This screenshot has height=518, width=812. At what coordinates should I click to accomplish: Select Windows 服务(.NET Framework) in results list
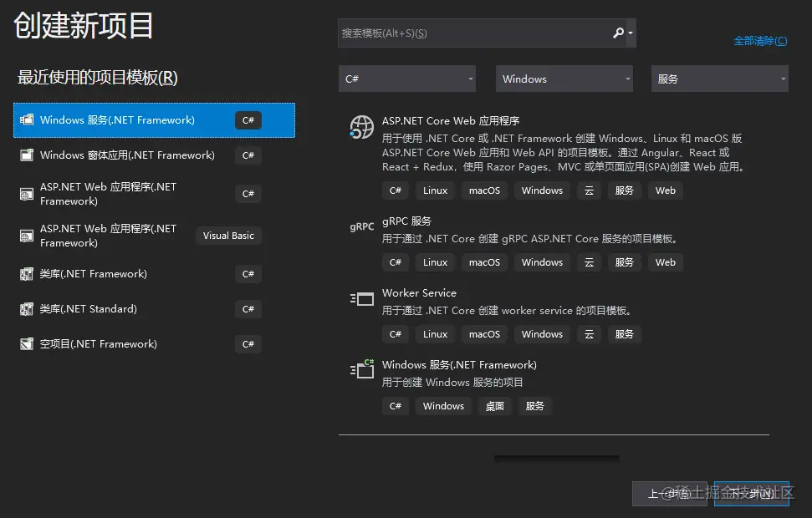[x=459, y=365]
